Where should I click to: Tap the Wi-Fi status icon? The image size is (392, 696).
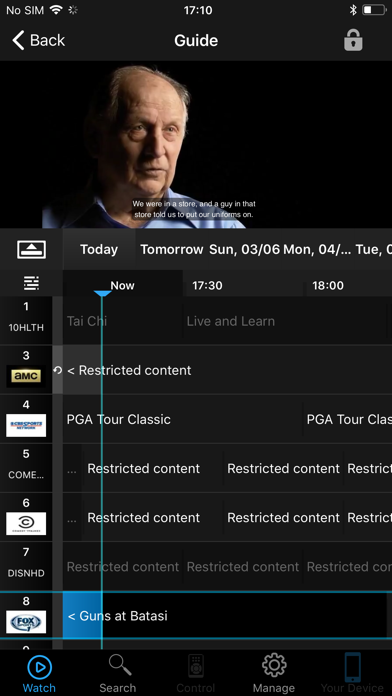(56, 10)
